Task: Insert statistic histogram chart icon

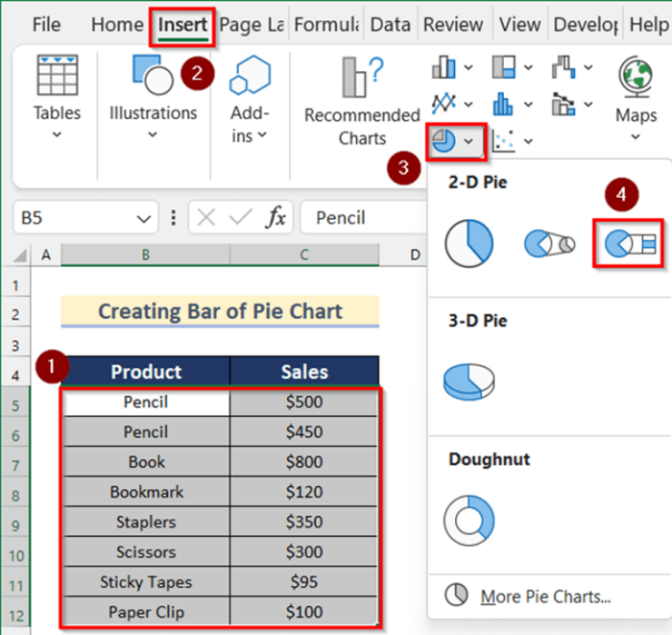Action: 503,104
